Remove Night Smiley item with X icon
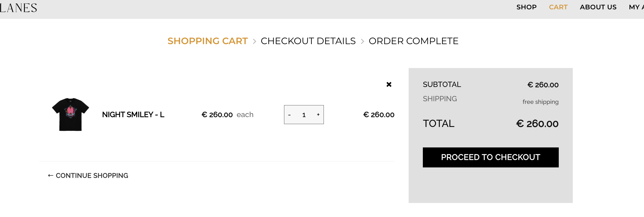The height and width of the screenshot is (217, 644). pos(389,84)
